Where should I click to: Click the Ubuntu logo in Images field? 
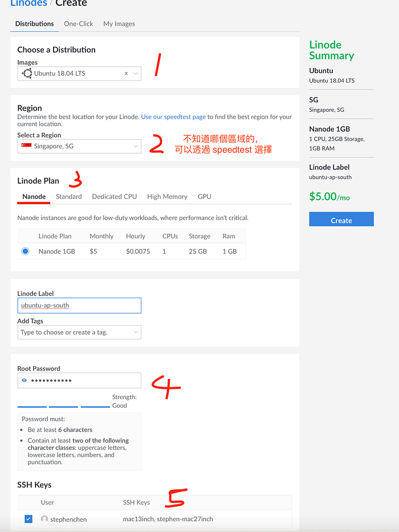pyautogui.click(x=27, y=74)
